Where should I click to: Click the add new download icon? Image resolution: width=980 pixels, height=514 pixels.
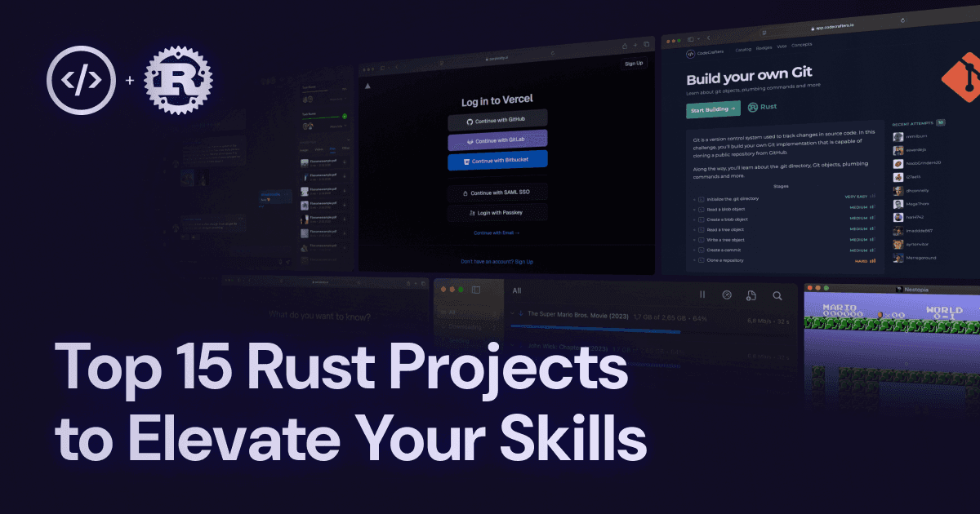[x=751, y=295]
